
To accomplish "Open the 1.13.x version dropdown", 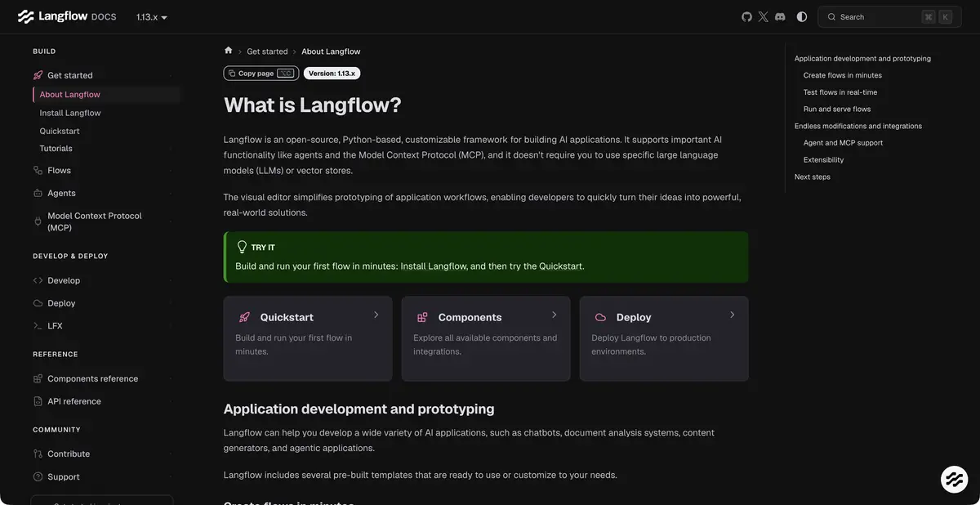I will pyautogui.click(x=152, y=17).
